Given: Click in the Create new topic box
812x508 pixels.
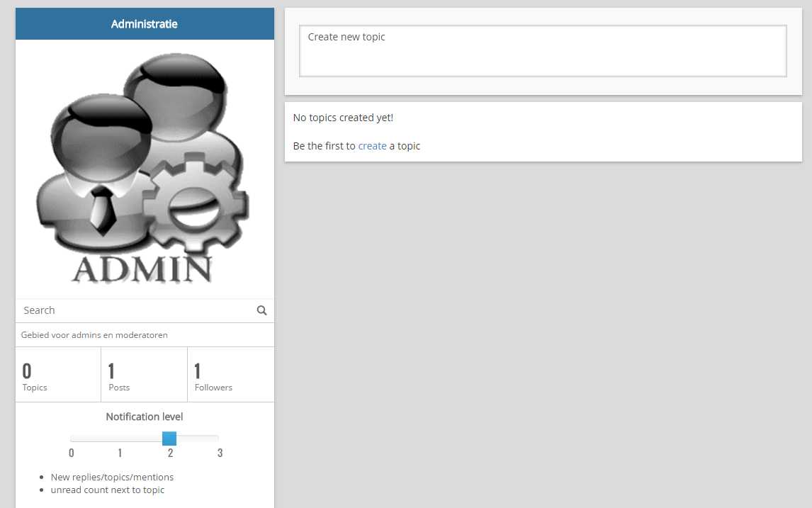Looking at the screenshot, I should click(543, 51).
